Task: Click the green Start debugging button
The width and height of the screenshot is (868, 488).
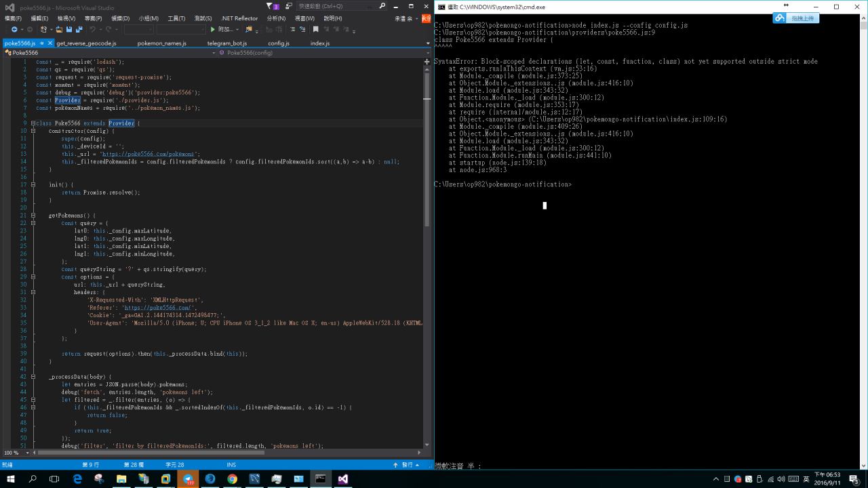Action: coord(212,30)
